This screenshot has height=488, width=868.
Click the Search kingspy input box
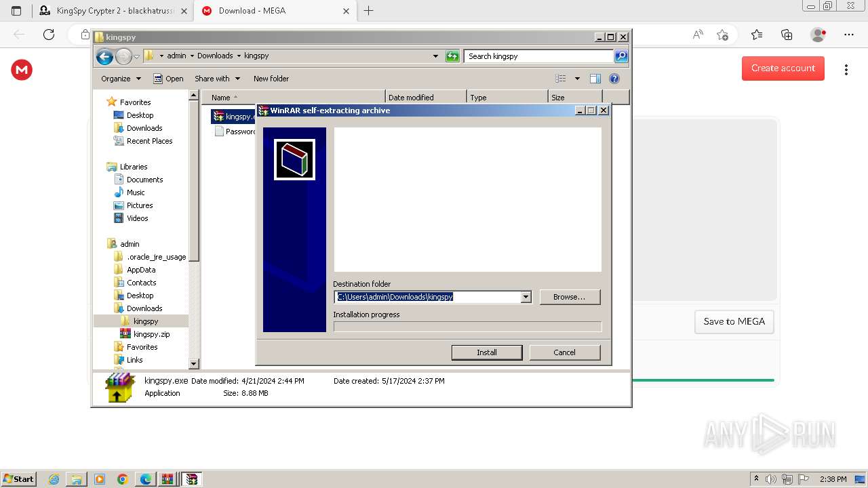click(539, 56)
